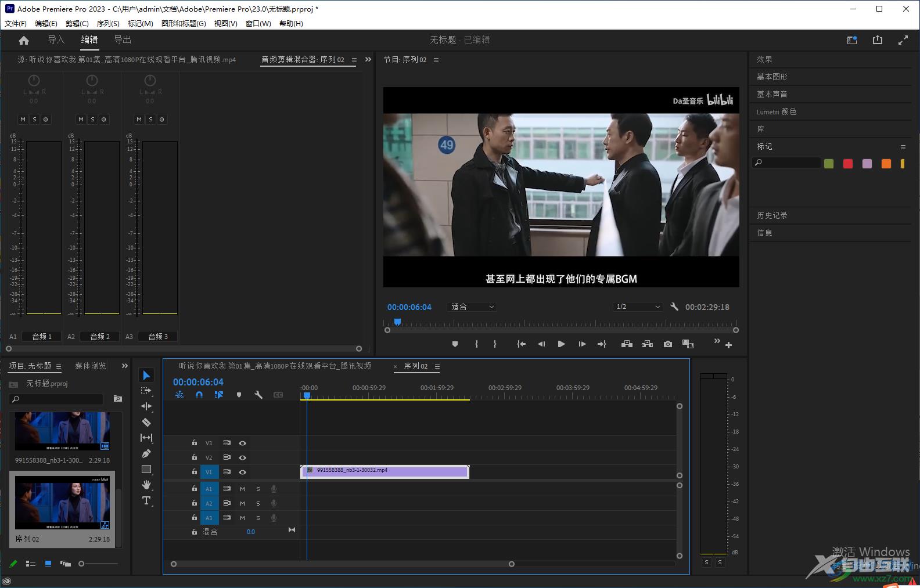Add marker in the timeline panel
Image resolution: width=920 pixels, height=588 pixels.
coord(239,395)
